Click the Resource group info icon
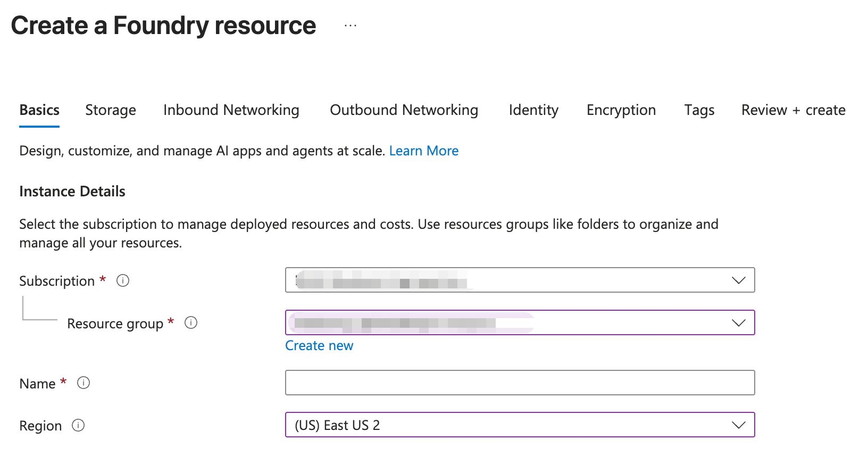 click(x=191, y=322)
